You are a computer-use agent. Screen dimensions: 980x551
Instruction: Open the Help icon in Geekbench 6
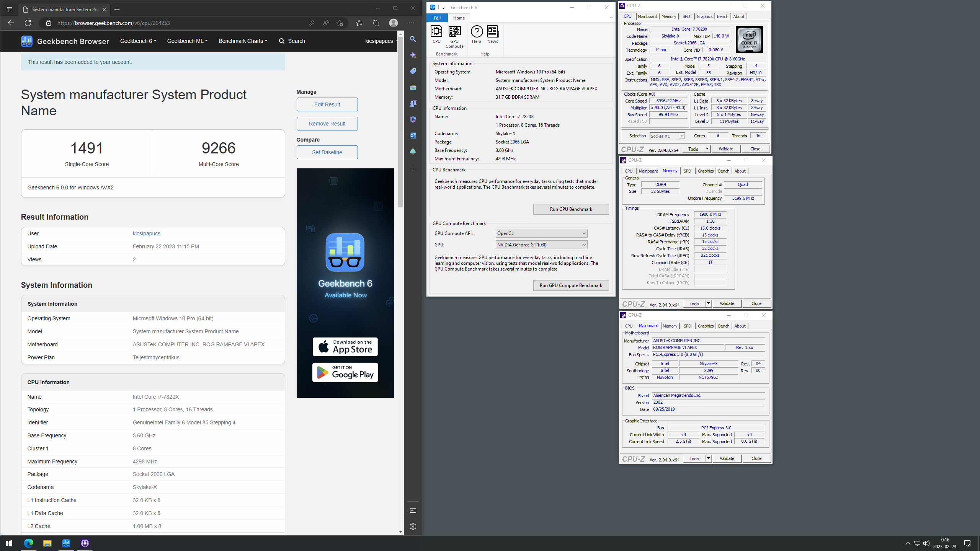(x=477, y=34)
